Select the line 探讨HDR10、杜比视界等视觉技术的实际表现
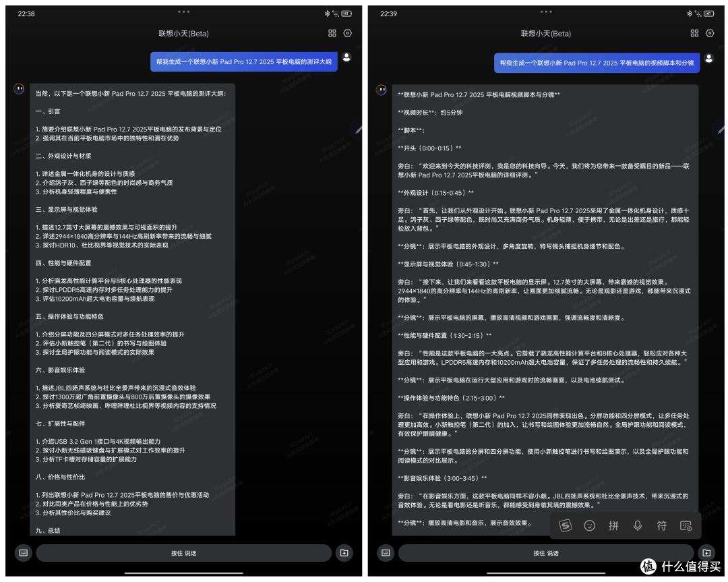The image size is (728, 582). 102,245
